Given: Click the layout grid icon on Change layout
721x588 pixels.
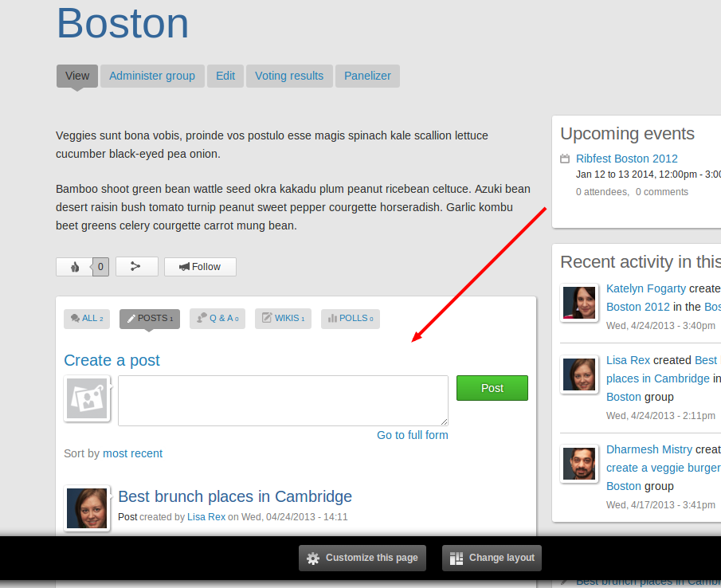Looking at the screenshot, I should click(457, 558).
